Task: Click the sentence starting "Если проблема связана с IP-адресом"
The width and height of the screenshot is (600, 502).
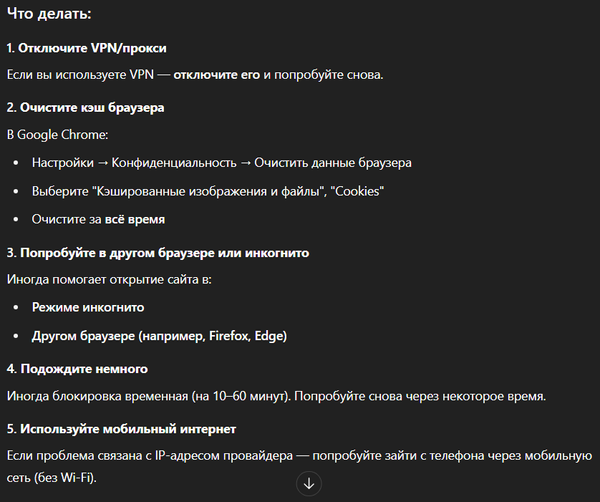Action: pos(299,466)
